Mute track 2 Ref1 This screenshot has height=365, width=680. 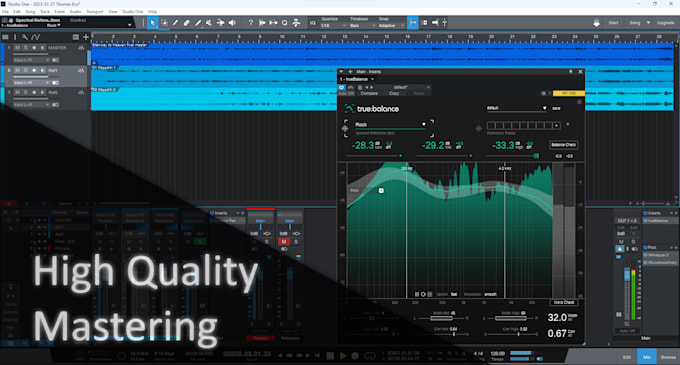tap(17, 70)
